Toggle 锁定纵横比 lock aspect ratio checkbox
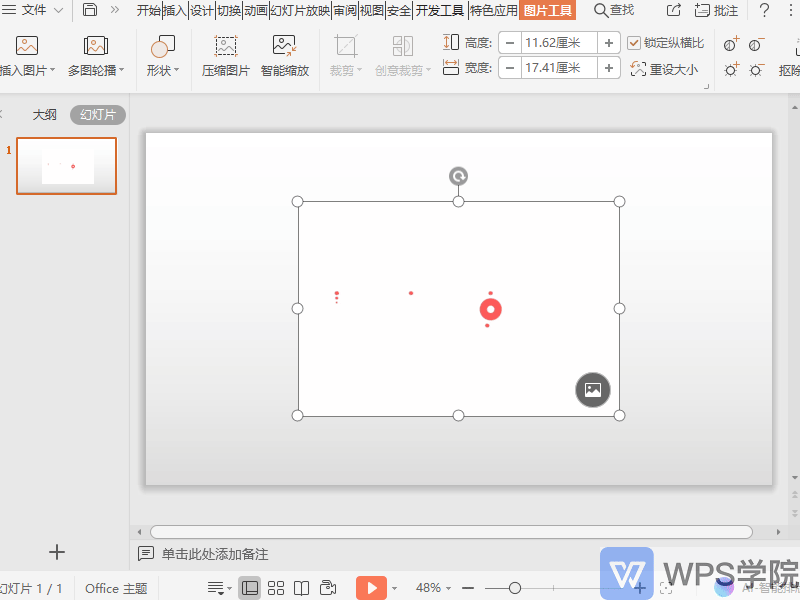800x600 pixels. (634, 43)
